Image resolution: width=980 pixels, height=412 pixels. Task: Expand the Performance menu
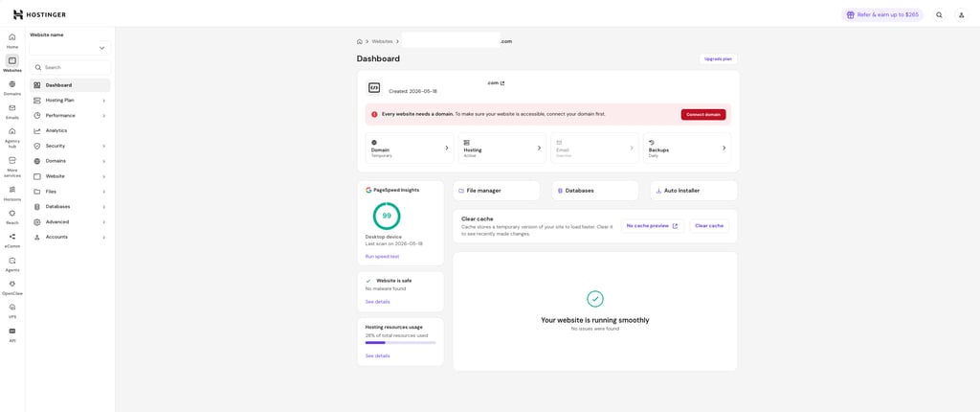[x=70, y=115]
